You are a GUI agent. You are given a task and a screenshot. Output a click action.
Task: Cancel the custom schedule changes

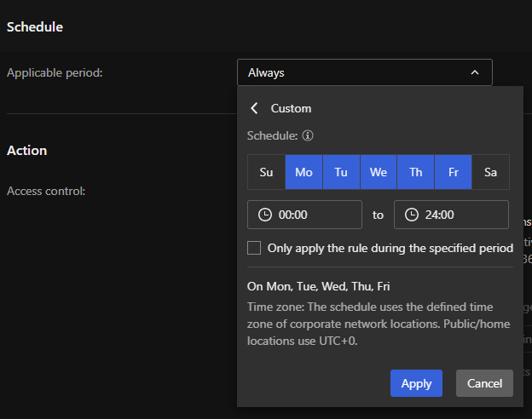pyautogui.click(x=484, y=383)
